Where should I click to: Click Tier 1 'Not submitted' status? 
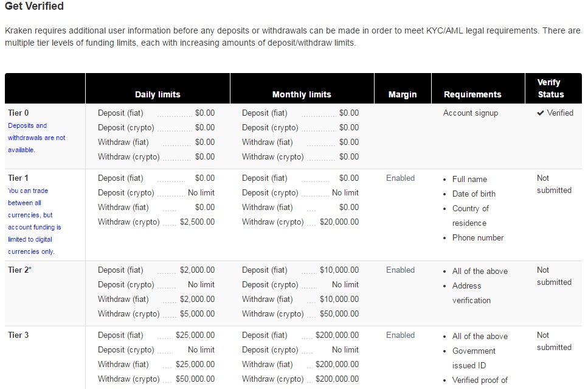coord(554,184)
